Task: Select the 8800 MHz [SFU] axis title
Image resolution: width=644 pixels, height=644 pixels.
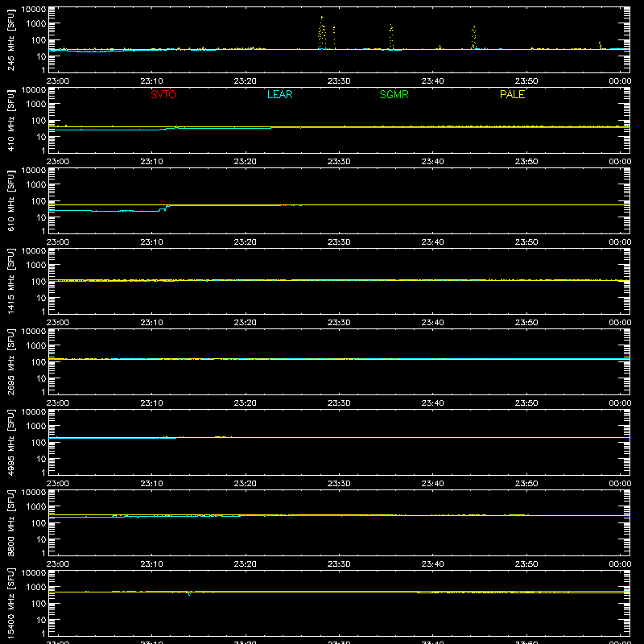Action: [10, 522]
